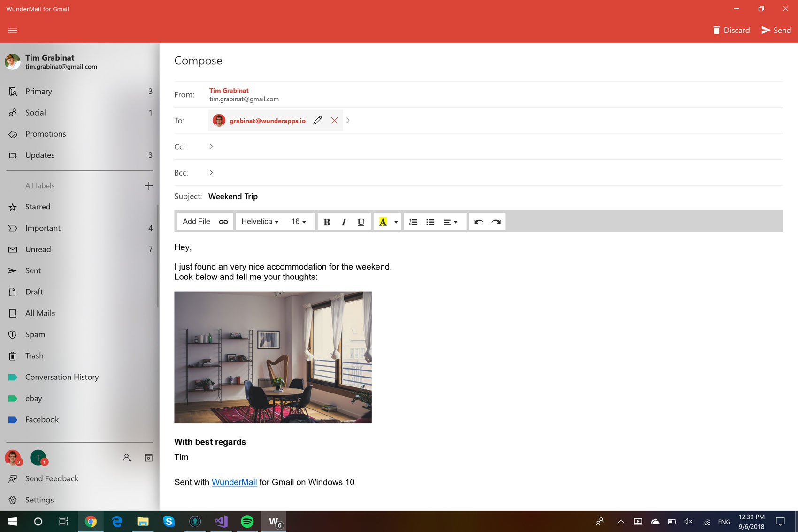Redo the last edit

[496, 222]
